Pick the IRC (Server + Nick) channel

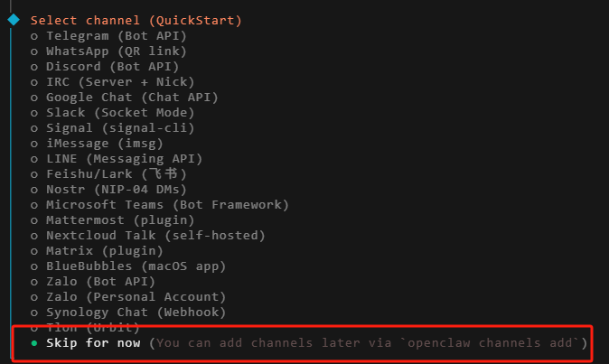(x=120, y=81)
